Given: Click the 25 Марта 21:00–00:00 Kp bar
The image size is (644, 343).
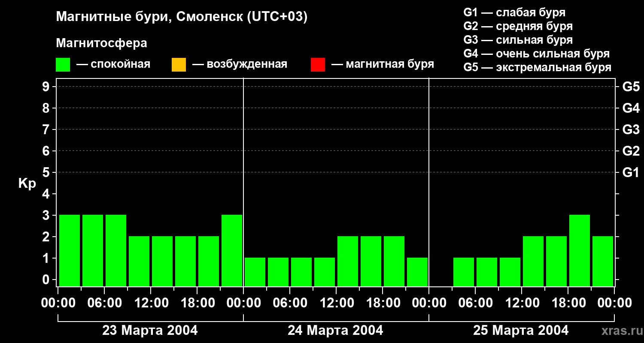Looking at the screenshot, I should coord(603,261).
